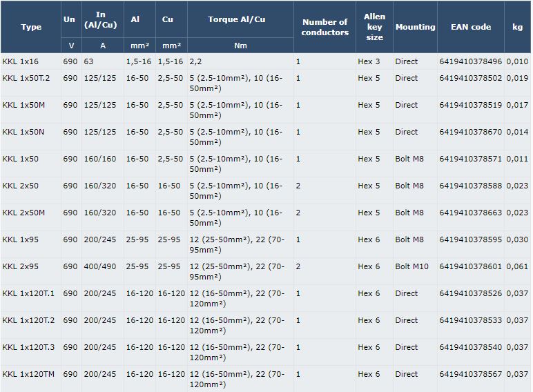Select the KKL 1x95 row label
This screenshot has height=392, width=533.
(x=21, y=239)
